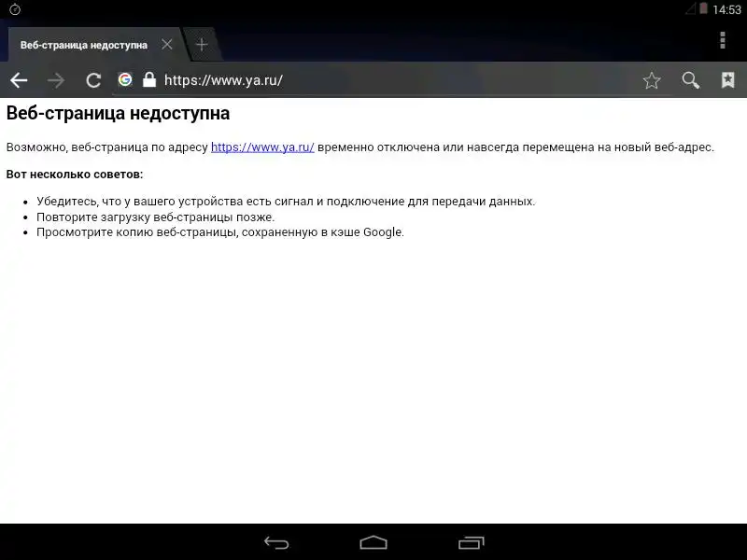The width and height of the screenshot is (747, 560).
Task: Tap the Android recent apps button
Action: pyautogui.click(x=472, y=543)
